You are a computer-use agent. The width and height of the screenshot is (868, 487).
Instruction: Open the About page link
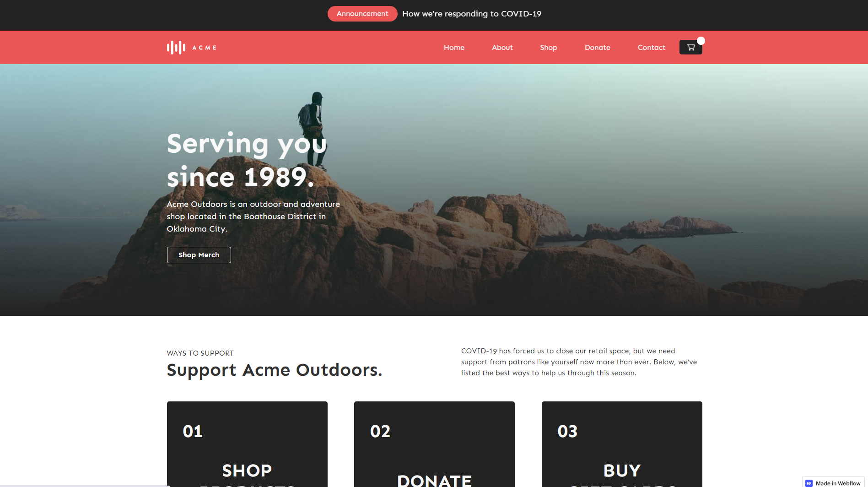coord(502,47)
